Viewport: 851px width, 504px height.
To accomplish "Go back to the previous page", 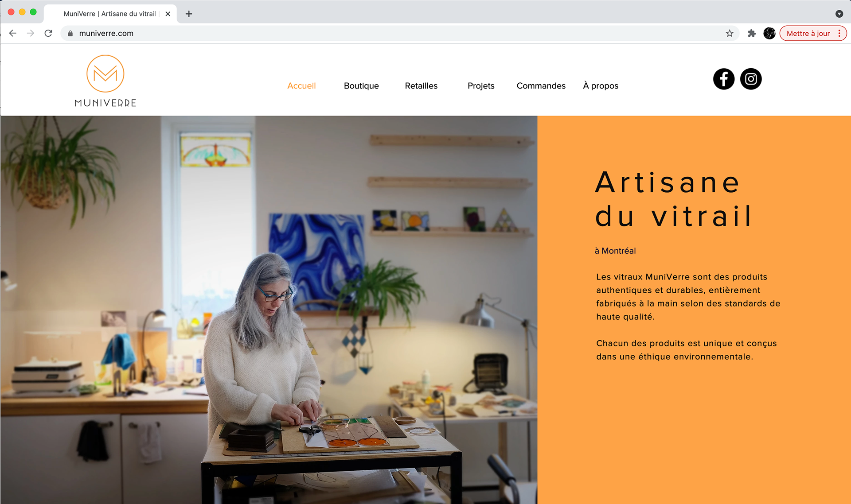I will pos(13,33).
